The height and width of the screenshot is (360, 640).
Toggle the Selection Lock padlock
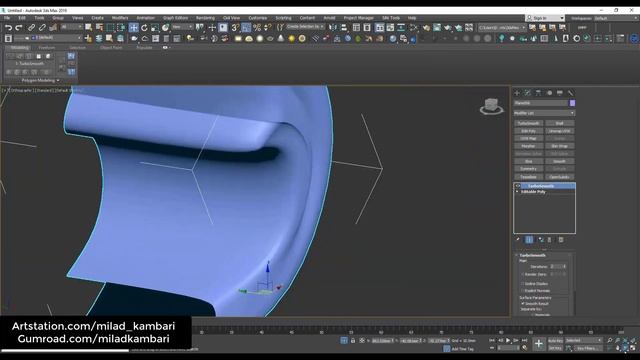click(353, 340)
